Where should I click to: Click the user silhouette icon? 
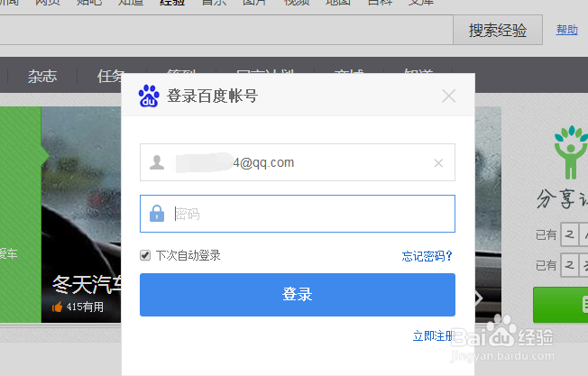[x=157, y=162]
